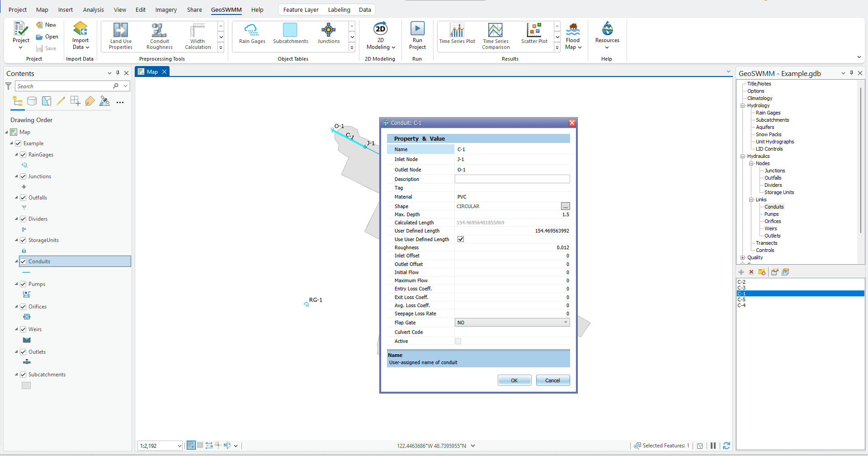Open the Flap Gate dropdown
This screenshot has width=868, height=456.
[566, 322]
